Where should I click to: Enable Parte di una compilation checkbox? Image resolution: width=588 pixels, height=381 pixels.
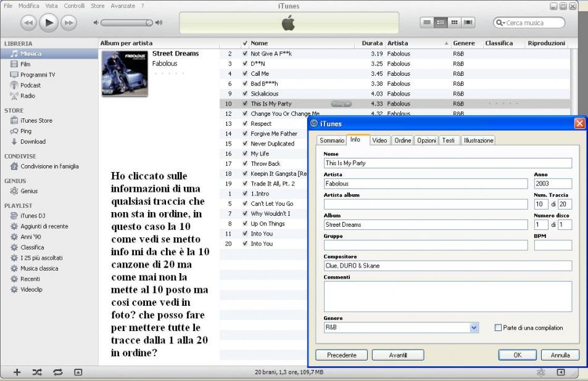(x=498, y=327)
